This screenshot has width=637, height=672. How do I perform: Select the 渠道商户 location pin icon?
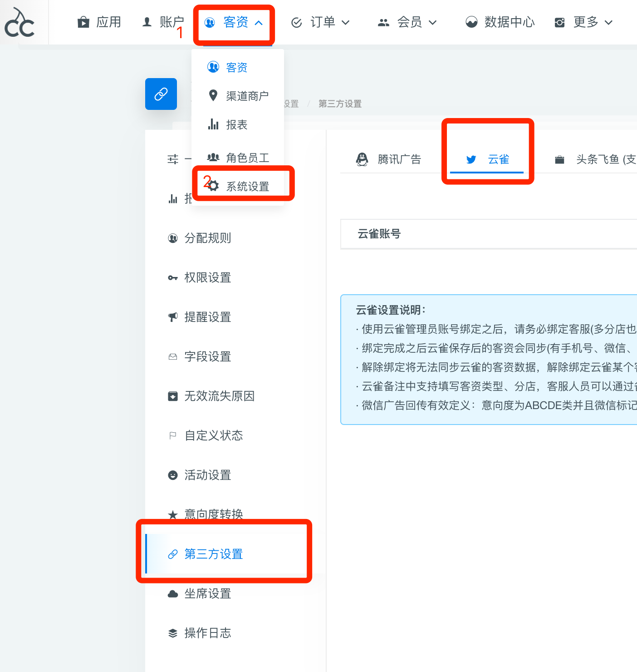213,95
